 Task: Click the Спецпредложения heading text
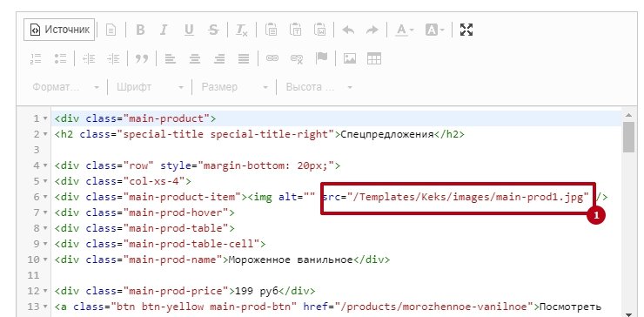click(387, 134)
